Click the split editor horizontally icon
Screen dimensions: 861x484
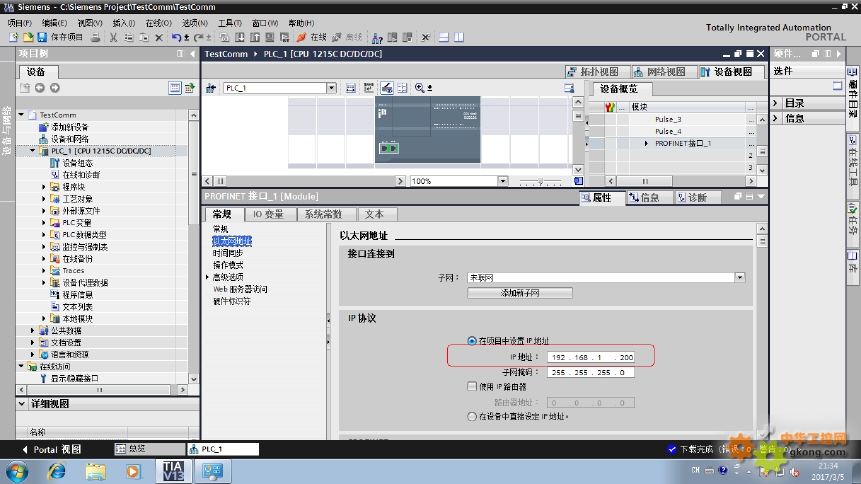tap(444, 37)
